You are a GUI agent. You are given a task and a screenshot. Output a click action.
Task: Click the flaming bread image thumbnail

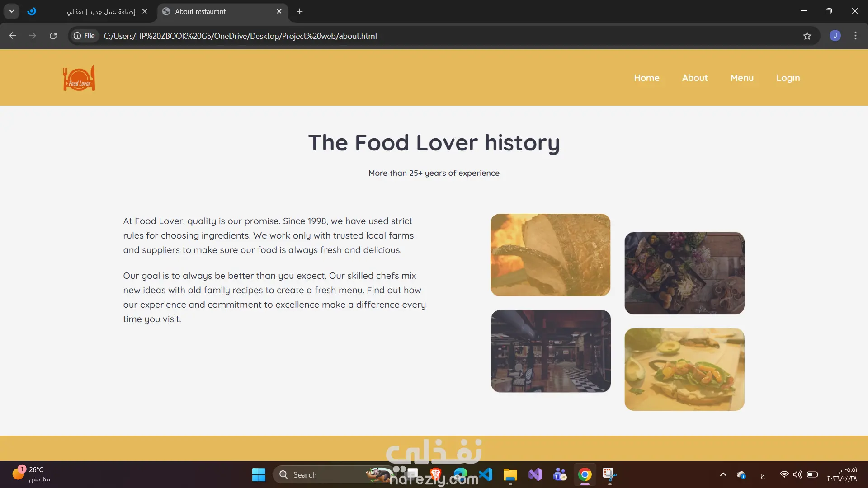(x=550, y=255)
